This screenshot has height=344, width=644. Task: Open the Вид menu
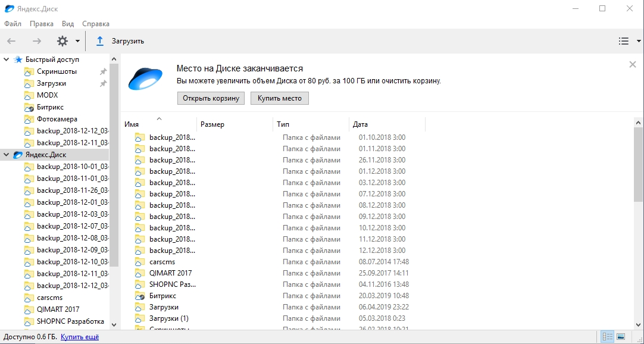68,24
